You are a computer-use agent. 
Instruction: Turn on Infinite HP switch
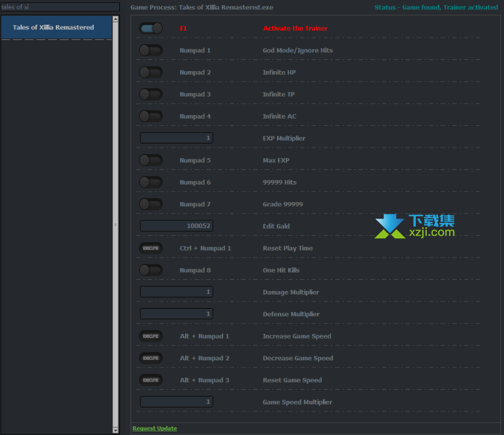click(x=151, y=72)
